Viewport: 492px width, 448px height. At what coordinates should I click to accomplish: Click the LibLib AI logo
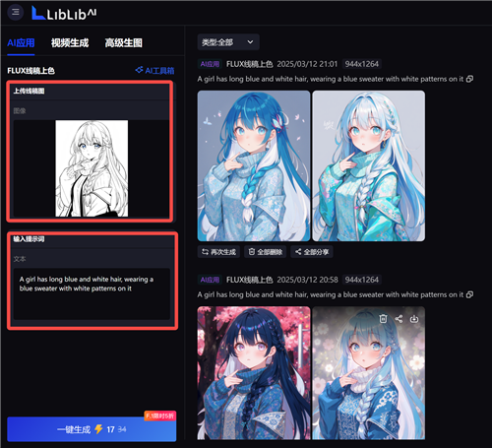coord(64,14)
